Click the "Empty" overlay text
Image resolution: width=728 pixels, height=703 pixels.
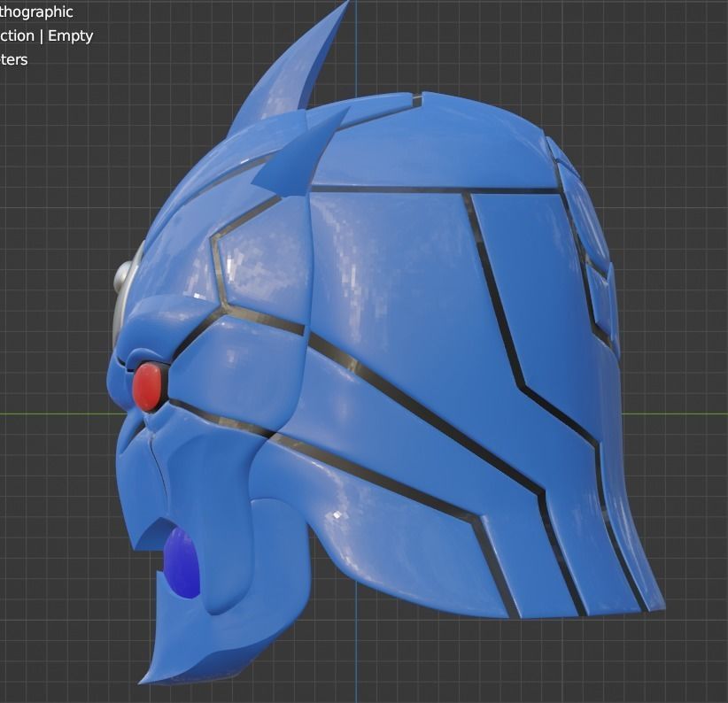coord(71,36)
